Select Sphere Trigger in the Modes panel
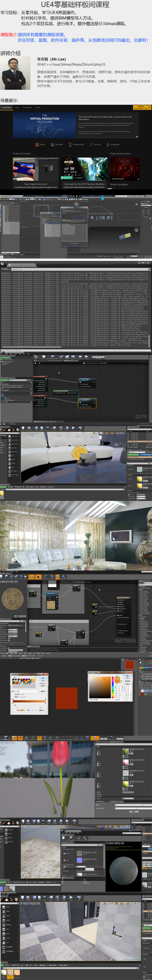Image resolution: width=152 pixels, height=980 pixels. click(14, 475)
